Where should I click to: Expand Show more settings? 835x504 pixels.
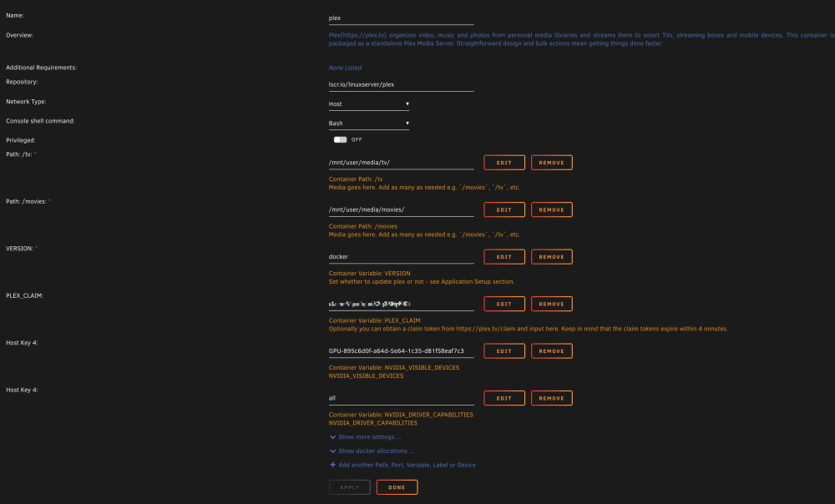(x=370, y=437)
